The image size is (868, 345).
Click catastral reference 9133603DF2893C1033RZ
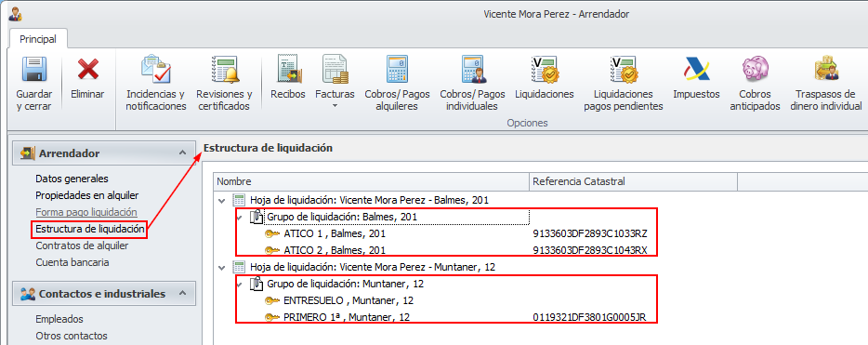[x=590, y=233]
